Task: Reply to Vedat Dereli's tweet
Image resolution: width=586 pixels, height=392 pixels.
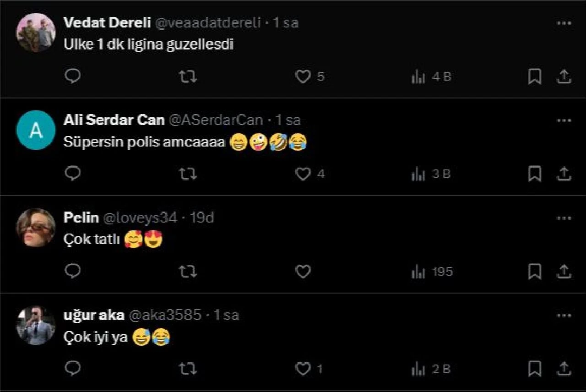Action: pos(72,76)
